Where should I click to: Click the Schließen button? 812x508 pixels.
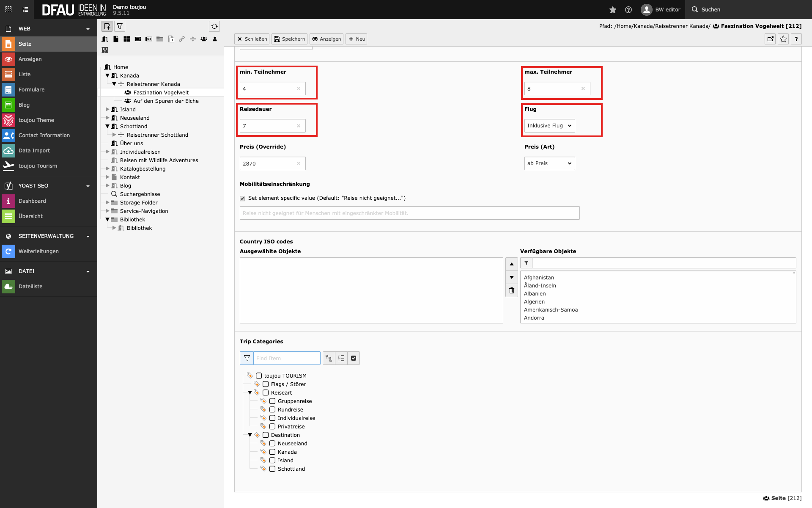pos(252,39)
